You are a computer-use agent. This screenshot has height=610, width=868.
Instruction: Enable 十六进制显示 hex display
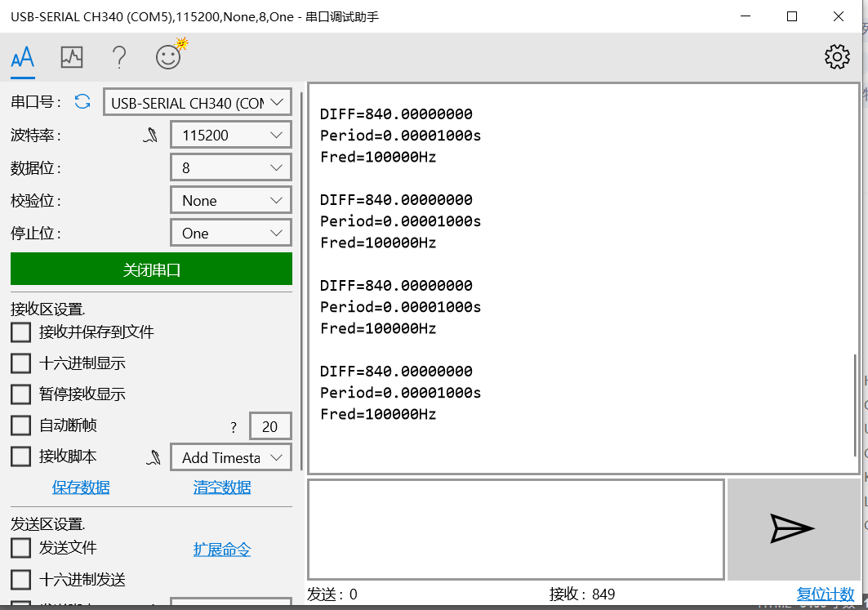click(20, 363)
